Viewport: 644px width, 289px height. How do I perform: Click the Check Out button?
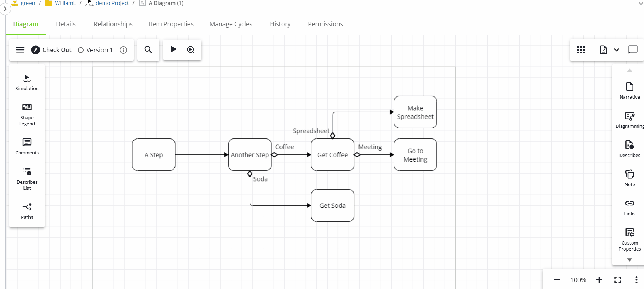click(x=52, y=50)
